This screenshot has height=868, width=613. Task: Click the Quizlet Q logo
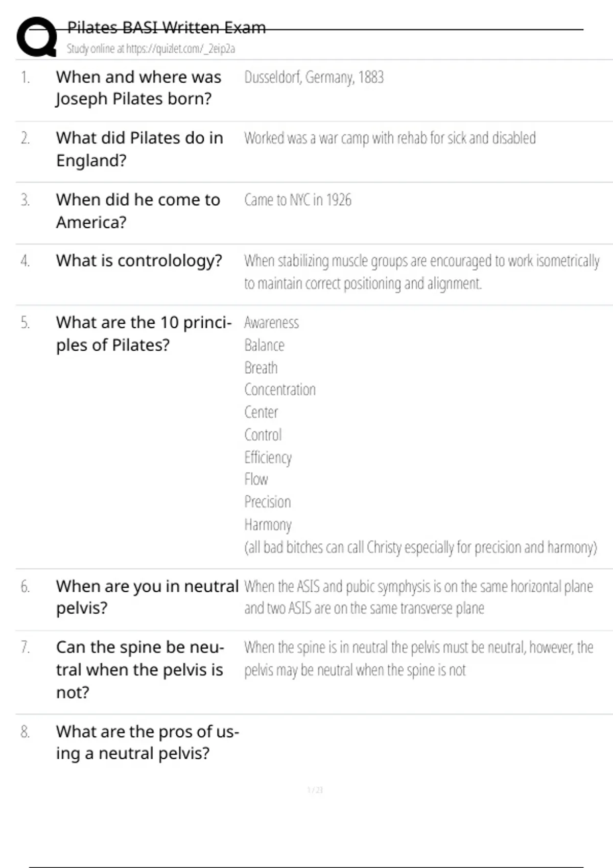[37, 37]
